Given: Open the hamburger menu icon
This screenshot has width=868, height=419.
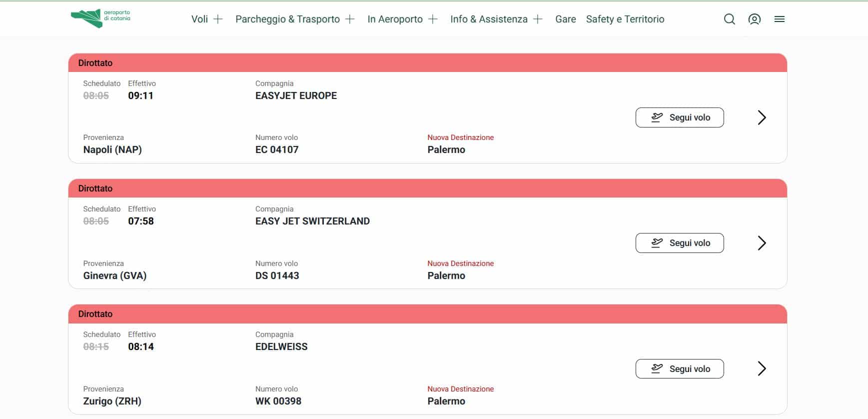Looking at the screenshot, I should (780, 19).
